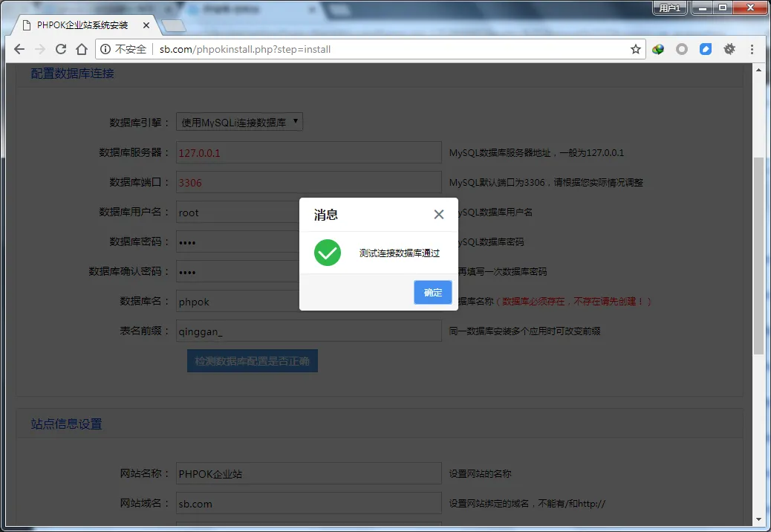Click the browser back arrow
This screenshot has width=771, height=532.
pos(19,49)
